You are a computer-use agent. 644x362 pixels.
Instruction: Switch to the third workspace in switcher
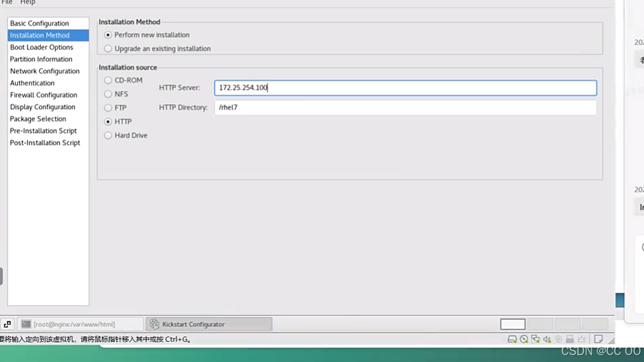567,324
